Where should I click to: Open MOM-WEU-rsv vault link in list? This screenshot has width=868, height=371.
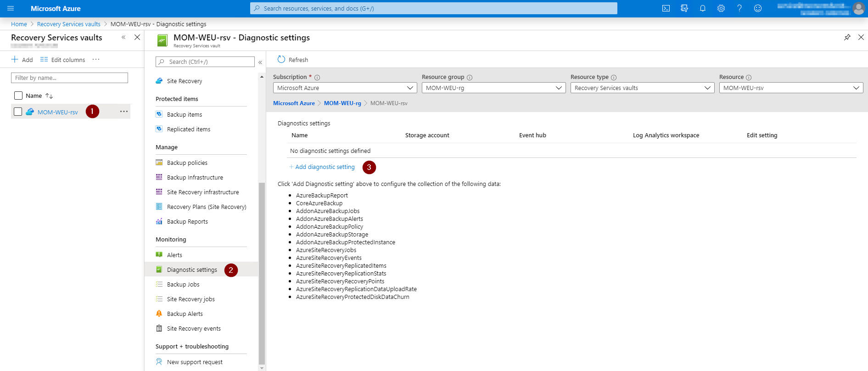click(58, 112)
